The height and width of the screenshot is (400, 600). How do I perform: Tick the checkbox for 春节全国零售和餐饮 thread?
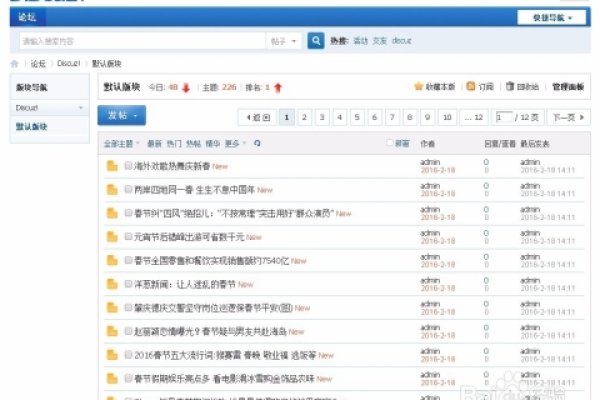(128, 260)
